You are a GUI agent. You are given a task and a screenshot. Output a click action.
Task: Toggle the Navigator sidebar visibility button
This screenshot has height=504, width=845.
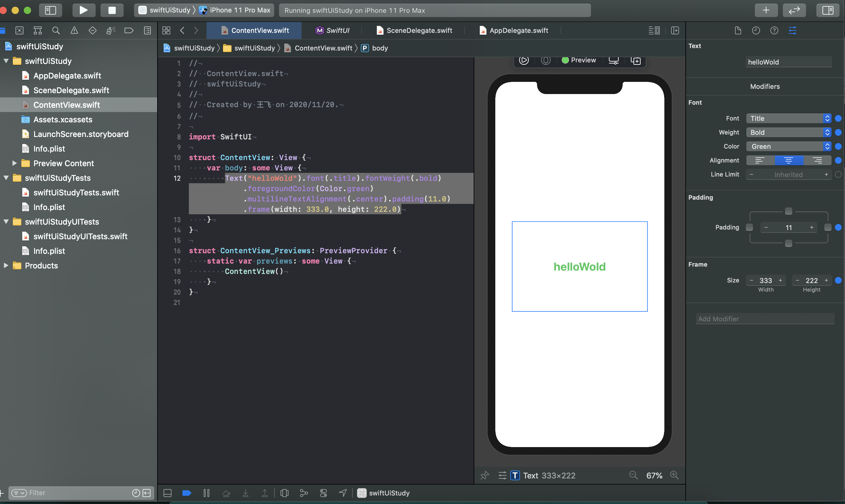click(x=51, y=10)
